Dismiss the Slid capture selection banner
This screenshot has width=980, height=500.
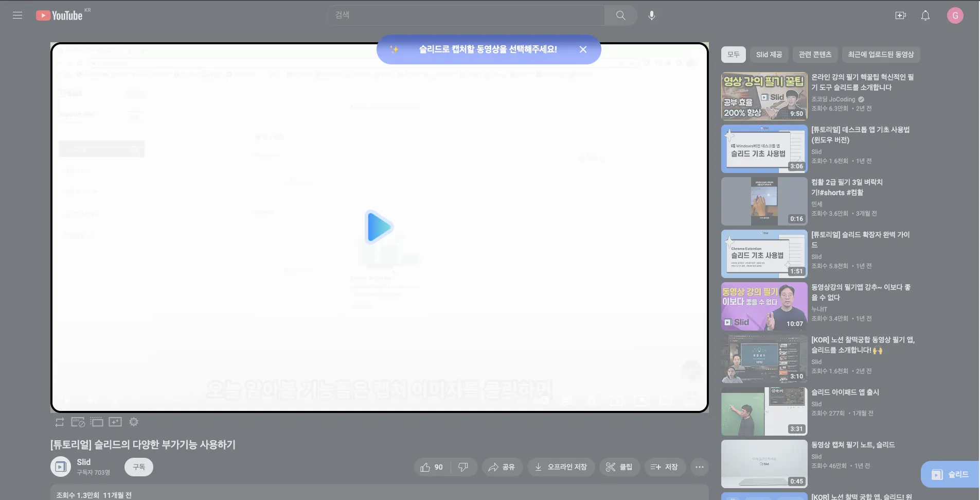tap(583, 49)
